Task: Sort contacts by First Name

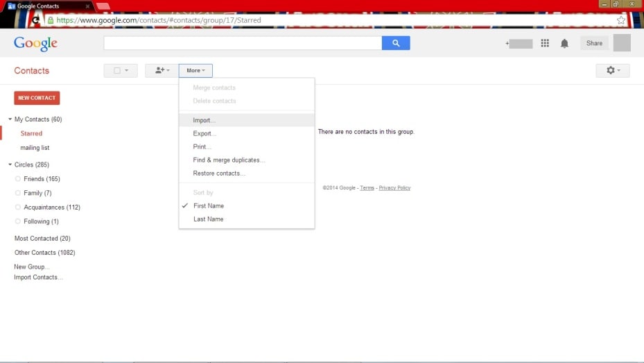Action: (246, 205)
